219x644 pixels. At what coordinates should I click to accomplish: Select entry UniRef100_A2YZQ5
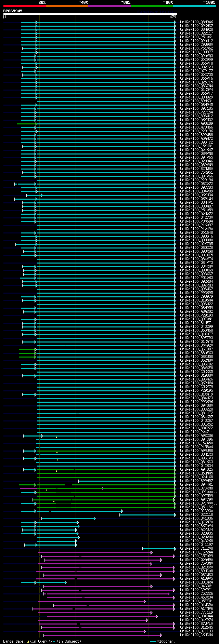click(196, 244)
